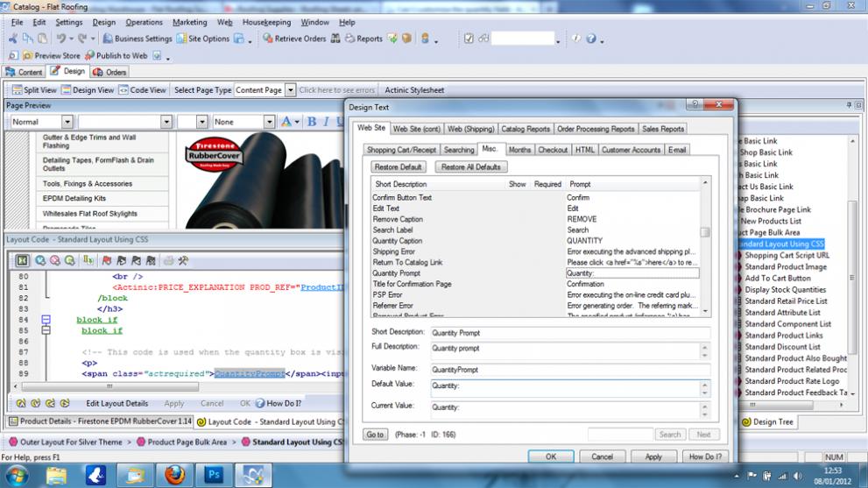Click the Current Value text field
Screen dimensions: 868x488
click(565, 407)
